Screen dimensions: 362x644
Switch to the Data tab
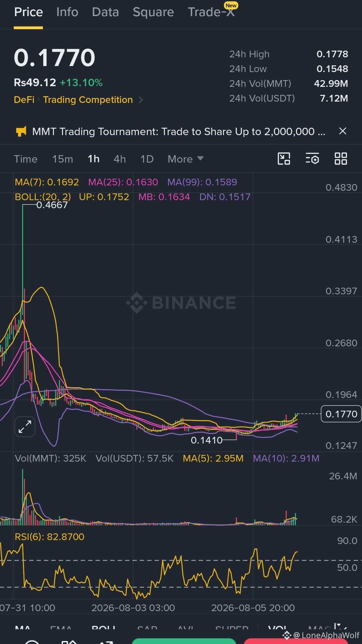pos(106,12)
